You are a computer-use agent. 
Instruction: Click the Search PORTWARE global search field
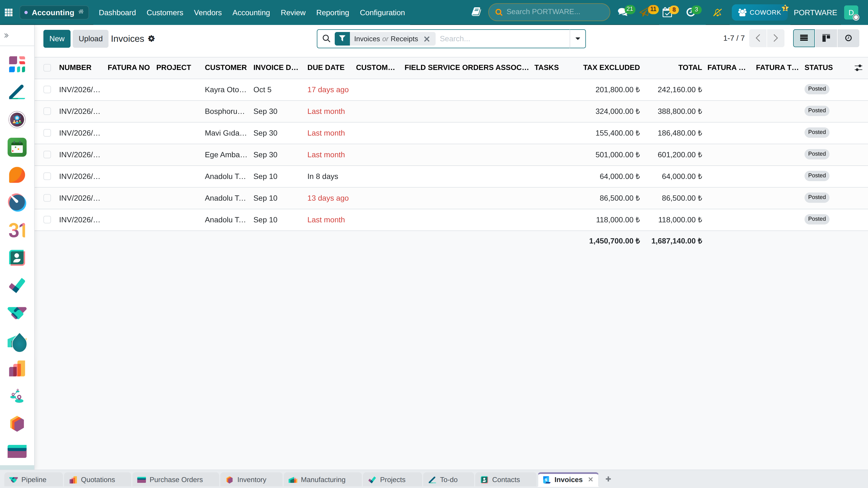[549, 12]
